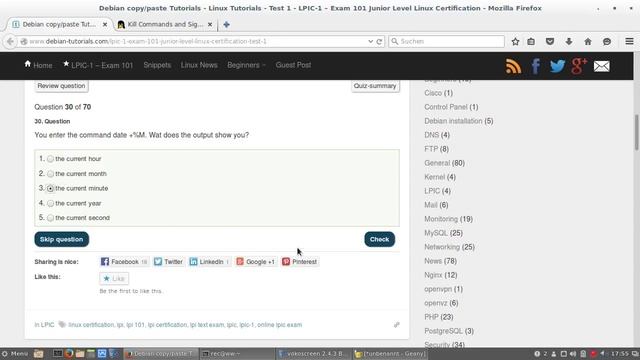Open the Google Plus icon in site header
The height and width of the screenshot is (360, 640).
579,66
